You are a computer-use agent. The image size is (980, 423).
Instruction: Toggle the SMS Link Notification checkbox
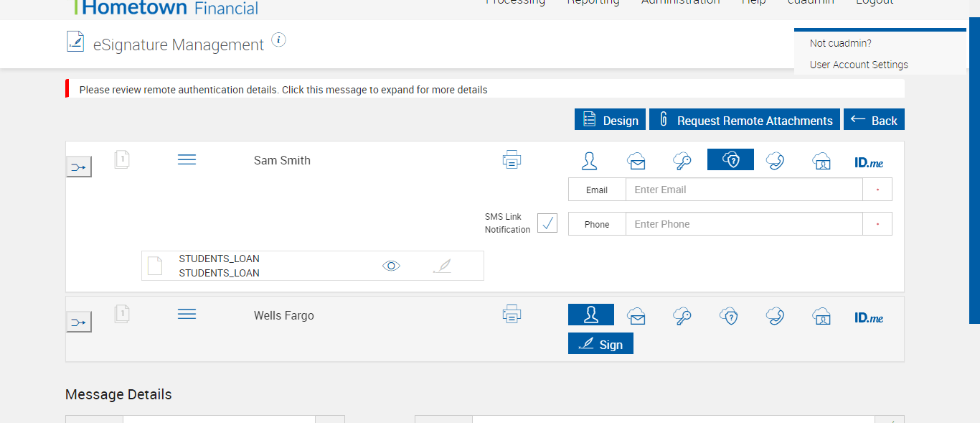coord(547,223)
